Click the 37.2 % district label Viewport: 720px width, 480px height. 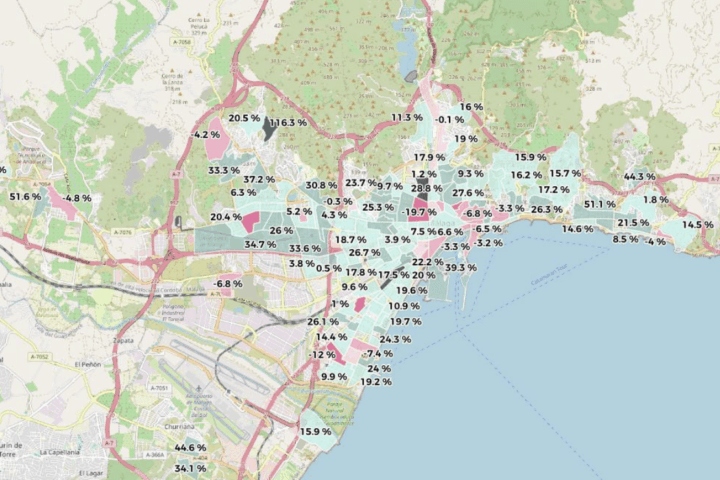point(258,180)
